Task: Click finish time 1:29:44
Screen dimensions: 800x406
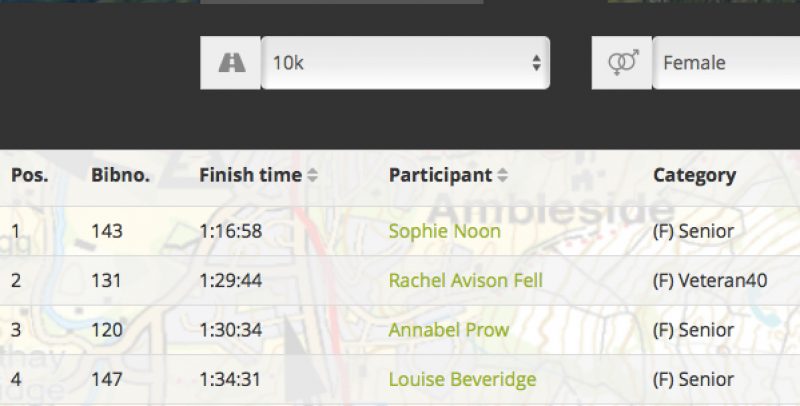Action: tap(231, 281)
